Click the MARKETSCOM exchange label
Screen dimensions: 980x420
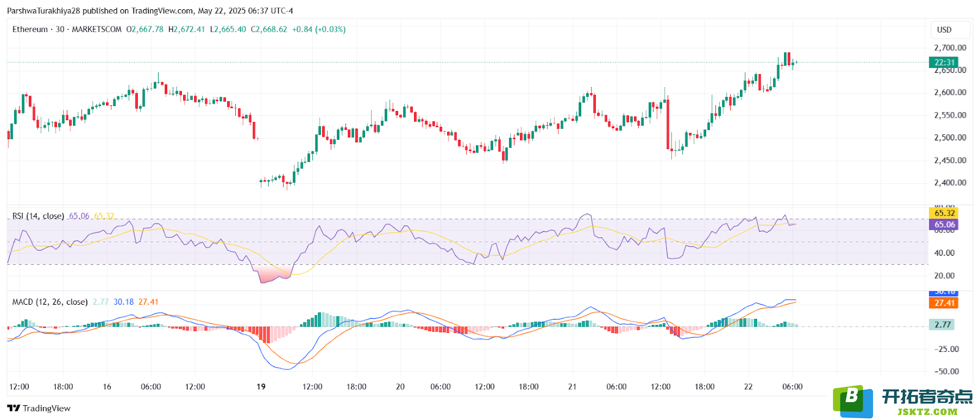(x=97, y=29)
